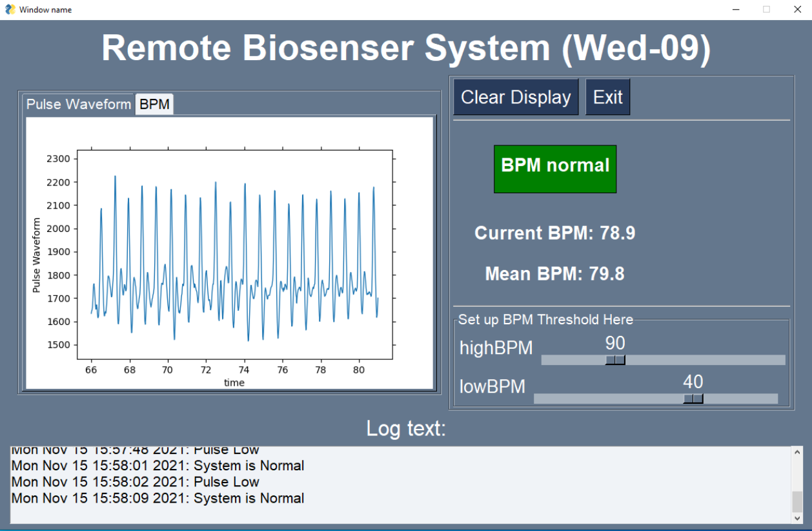812x531 pixels.
Task: Click the Mean BPM value
Action: pos(554,273)
